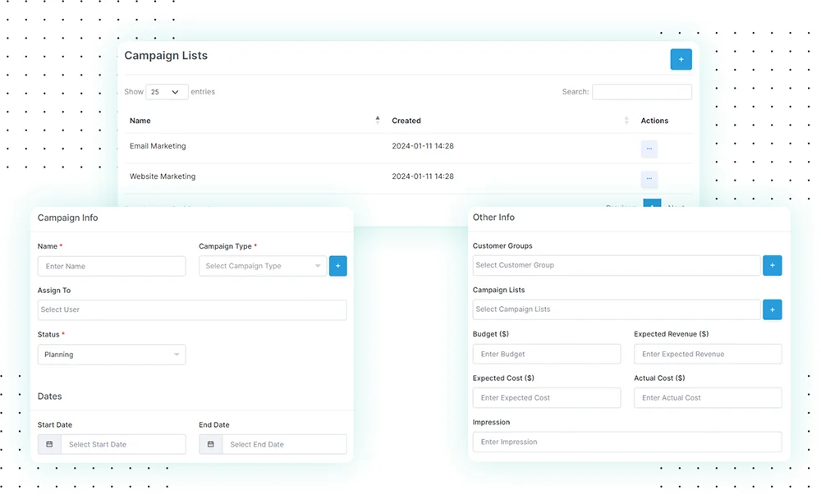
Task: Click the Enter Name field under Campaign Info
Action: (111, 266)
